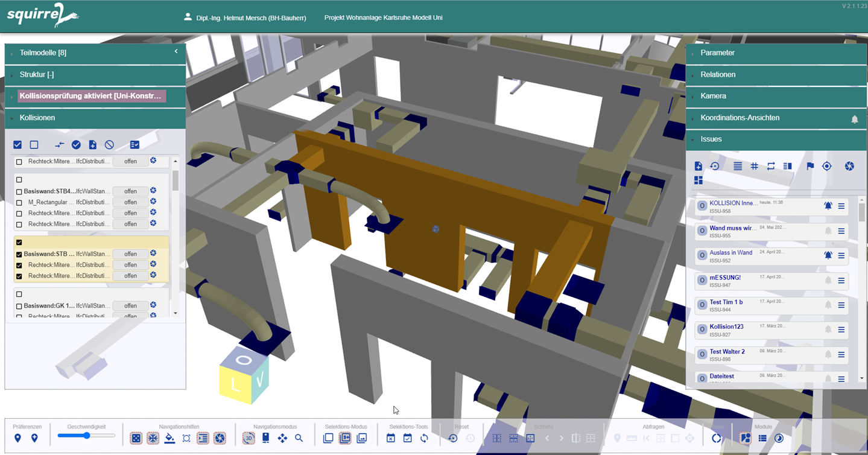Adjust the Geschwindigkeit speed slider
Viewport: 868px width, 455px height.
(86, 434)
